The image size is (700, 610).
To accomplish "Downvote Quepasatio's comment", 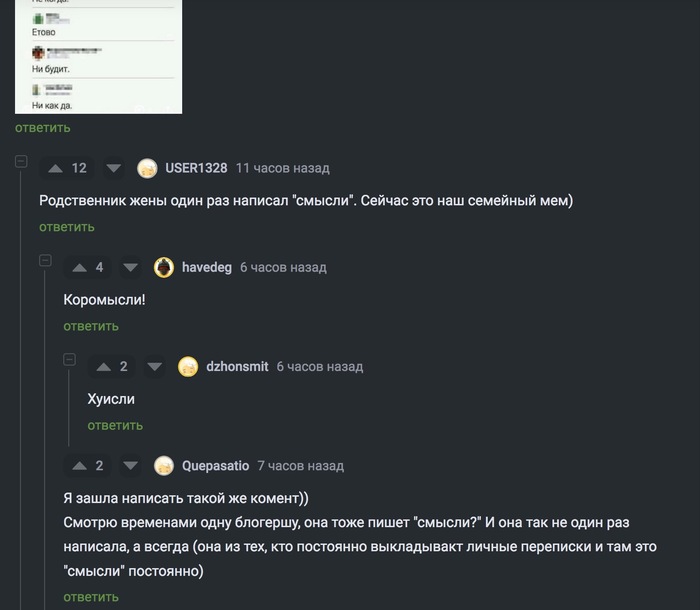I will pos(130,466).
